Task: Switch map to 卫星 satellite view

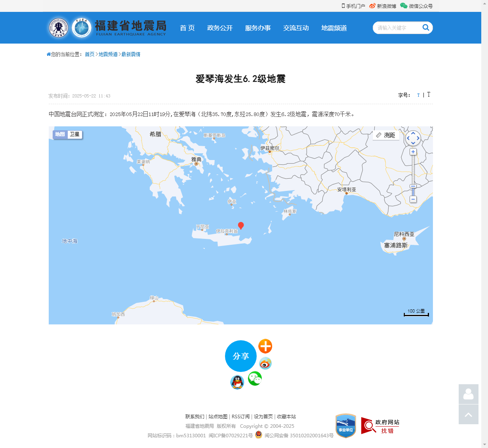Action: (74, 135)
